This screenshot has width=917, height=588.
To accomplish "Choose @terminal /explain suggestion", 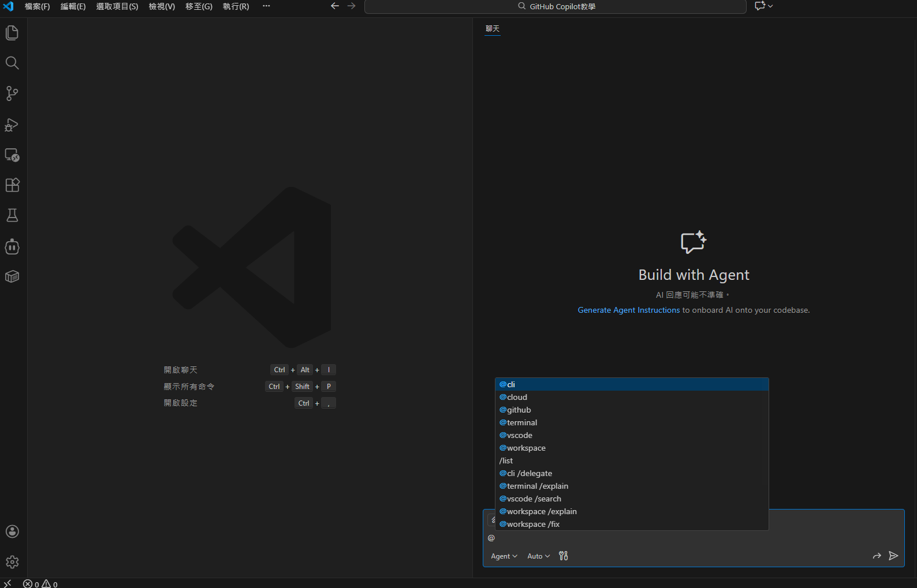I will 534,486.
